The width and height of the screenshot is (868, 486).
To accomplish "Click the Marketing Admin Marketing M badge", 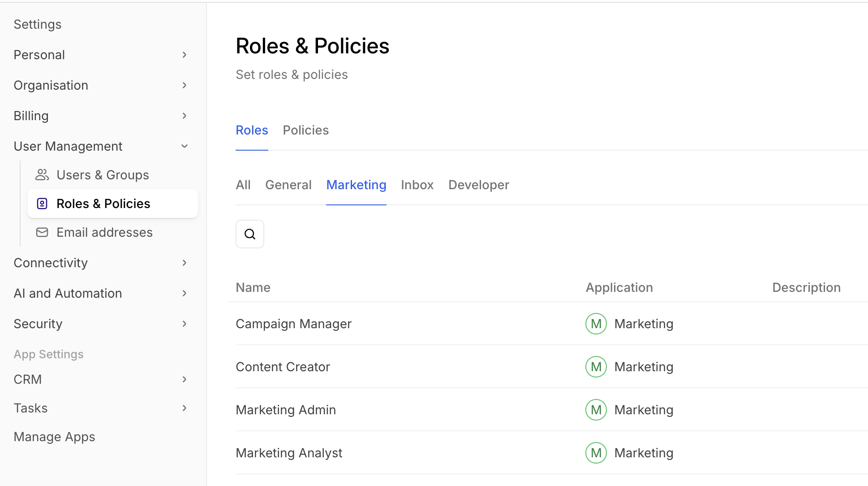I will point(596,410).
